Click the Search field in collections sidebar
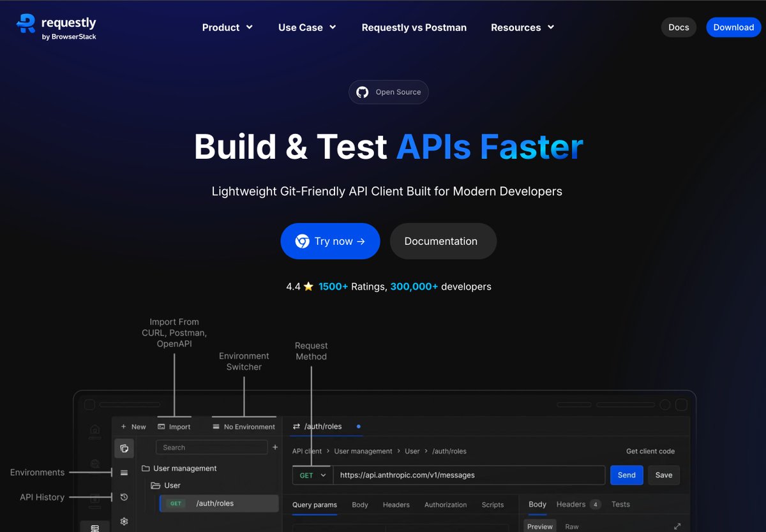Image resolution: width=766 pixels, height=532 pixels. [212, 448]
